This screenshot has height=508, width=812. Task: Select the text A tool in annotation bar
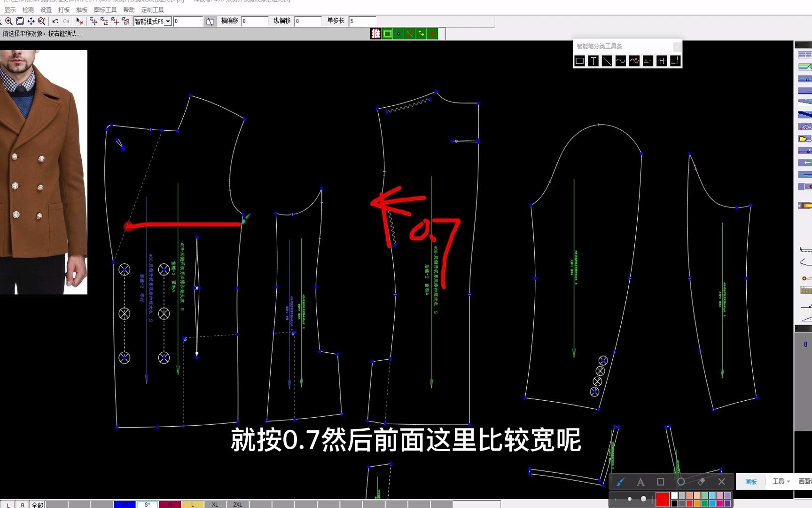tap(640, 482)
